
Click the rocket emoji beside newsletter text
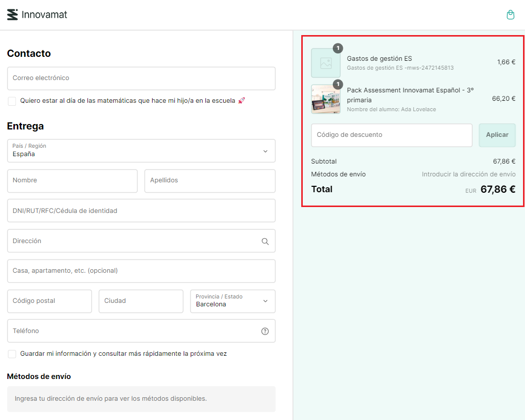(242, 101)
